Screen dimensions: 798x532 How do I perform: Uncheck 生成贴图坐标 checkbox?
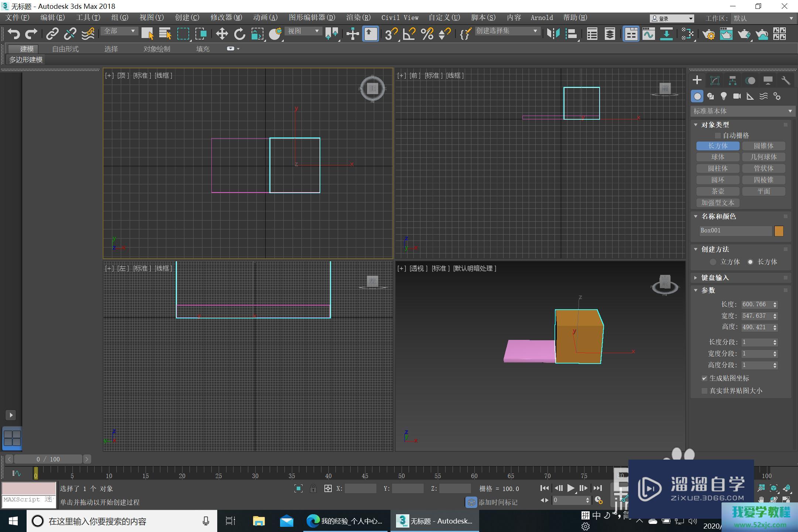tap(704, 378)
